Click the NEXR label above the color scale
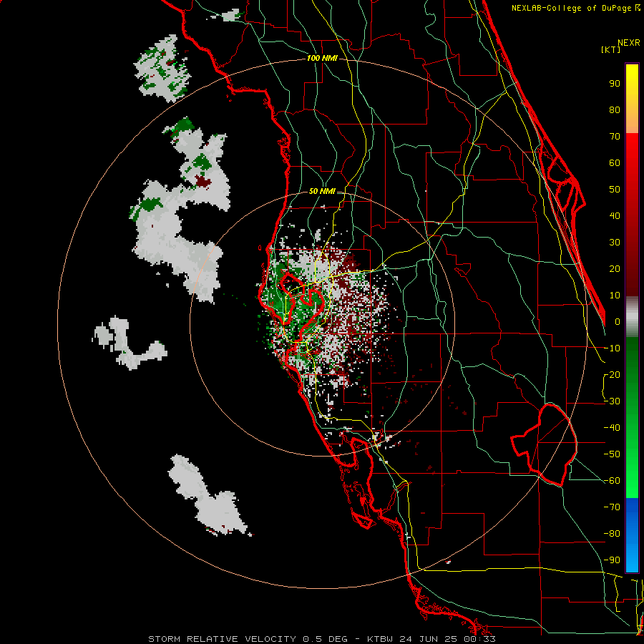The width and height of the screenshot is (644, 644). pyautogui.click(x=629, y=43)
